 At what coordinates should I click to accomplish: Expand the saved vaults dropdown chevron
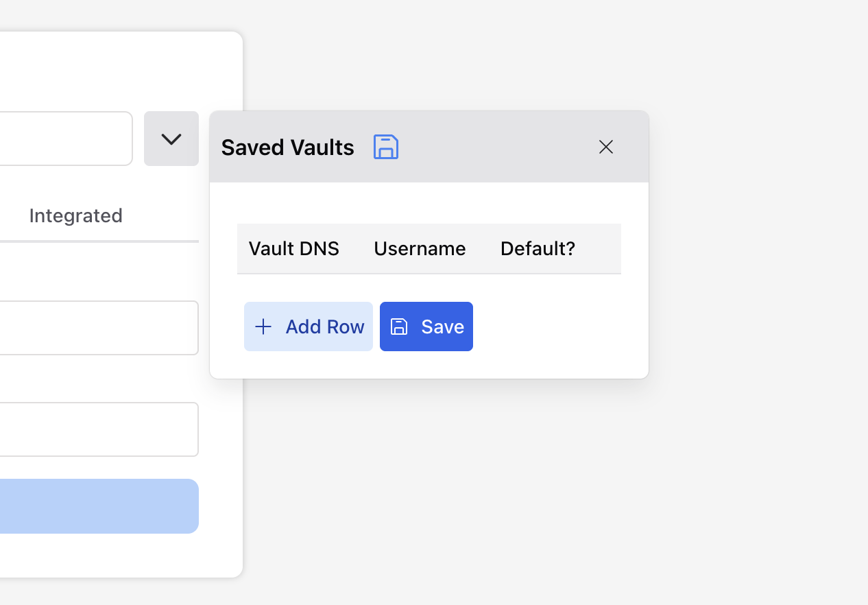point(171,139)
